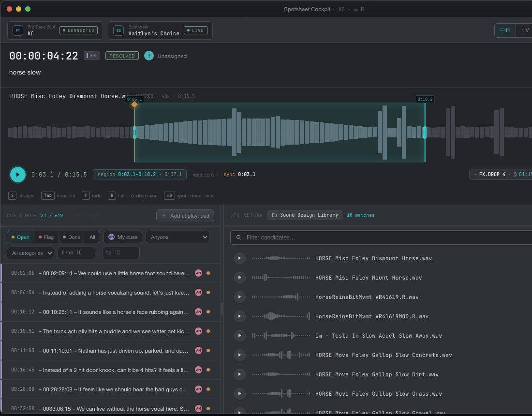Click the region end handle at 0:10.2

click(x=425, y=133)
